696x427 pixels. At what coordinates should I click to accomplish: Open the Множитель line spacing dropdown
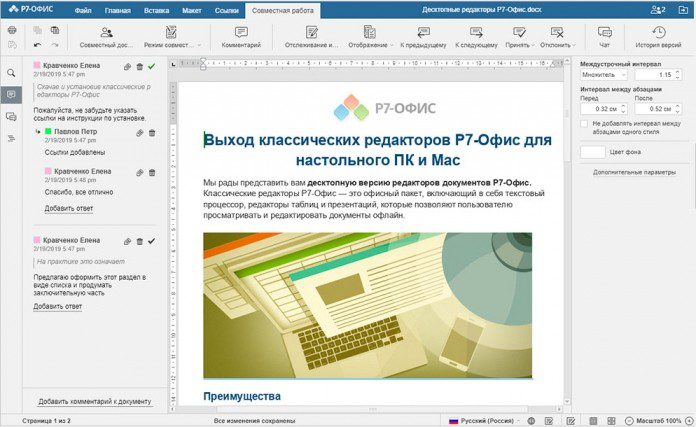pos(604,75)
